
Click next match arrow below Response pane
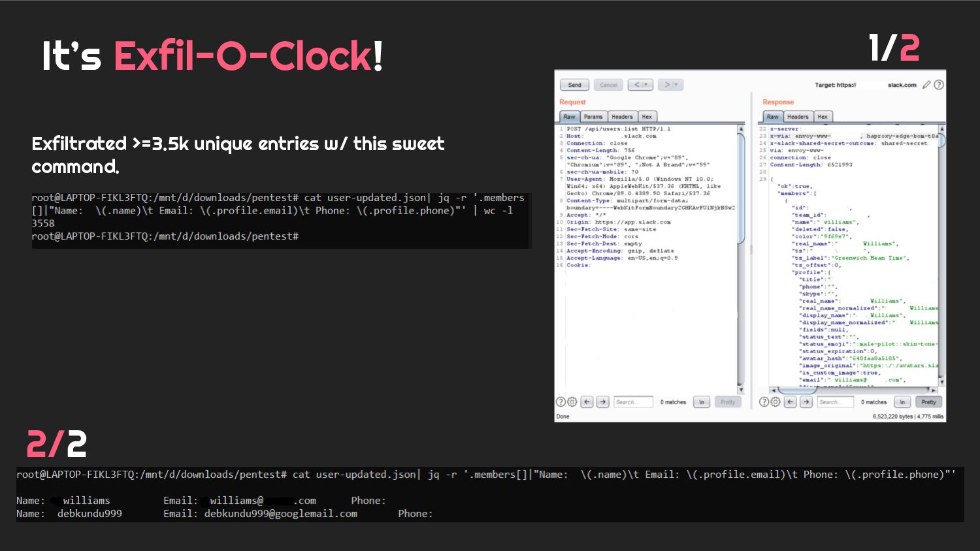coord(806,402)
